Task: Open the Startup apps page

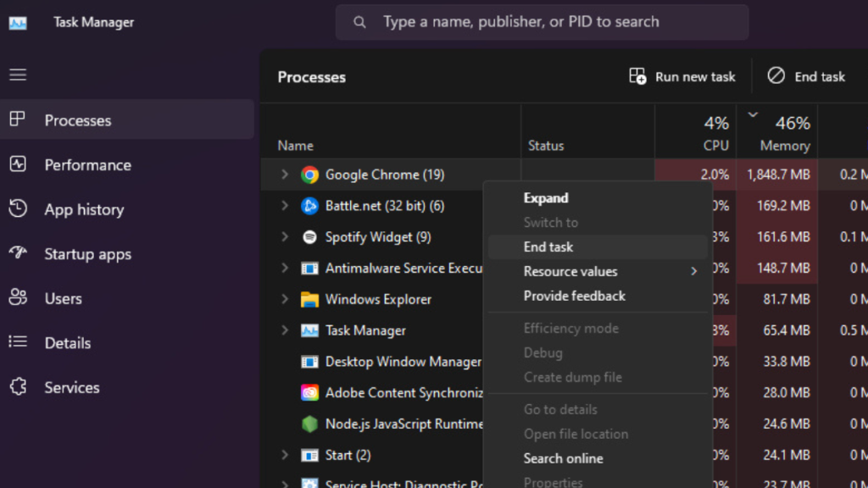Action: point(127,253)
